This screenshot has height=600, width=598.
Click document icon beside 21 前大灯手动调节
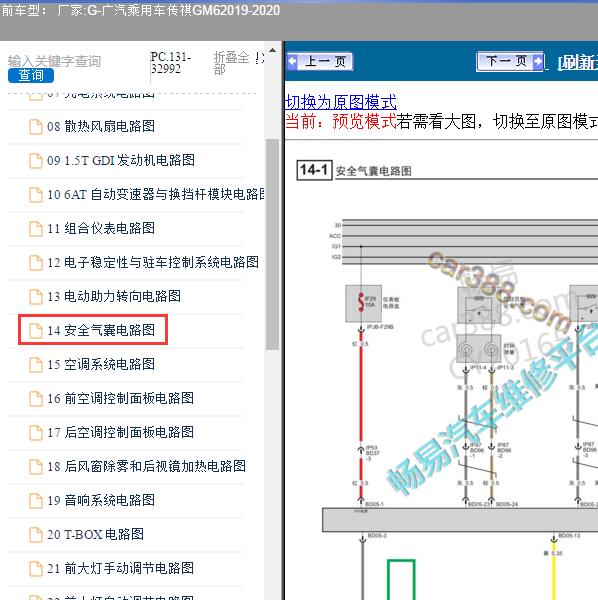click(x=36, y=569)
